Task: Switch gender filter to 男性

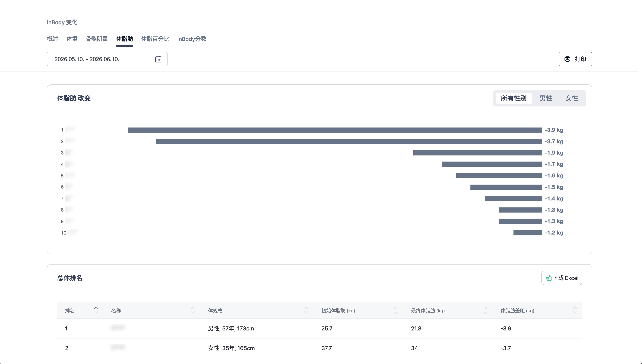Action: 546,98
